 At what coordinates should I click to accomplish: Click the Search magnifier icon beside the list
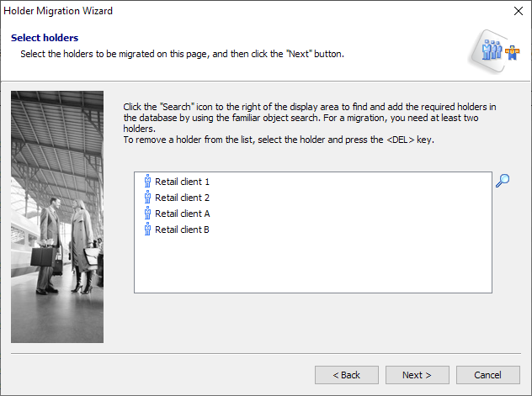pyautogui.click(x=503, y=180)
